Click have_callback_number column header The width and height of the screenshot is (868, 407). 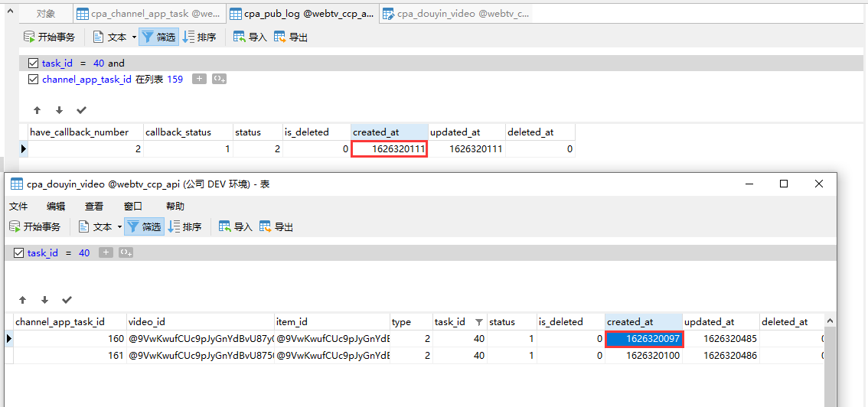[85, 132]
